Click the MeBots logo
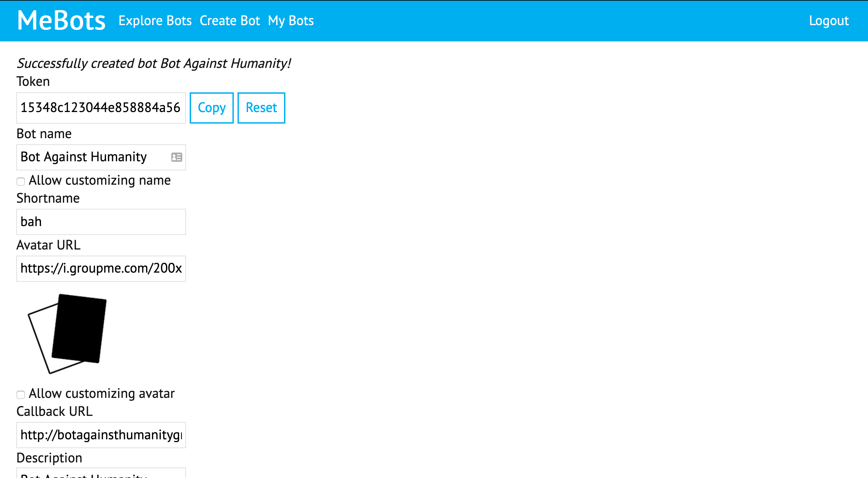Image resolution: width=868 pixels, height=478 pixels. click(x=61, y=21)
